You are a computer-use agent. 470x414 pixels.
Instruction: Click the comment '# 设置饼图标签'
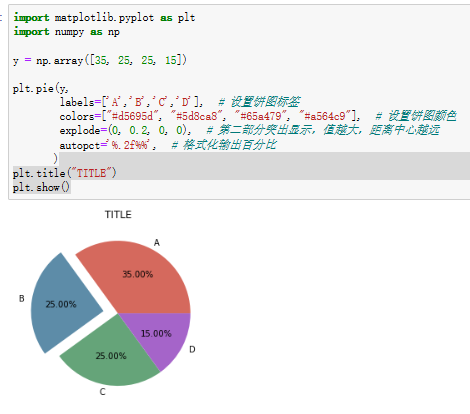pyautogui.click(x=259, y=102)
